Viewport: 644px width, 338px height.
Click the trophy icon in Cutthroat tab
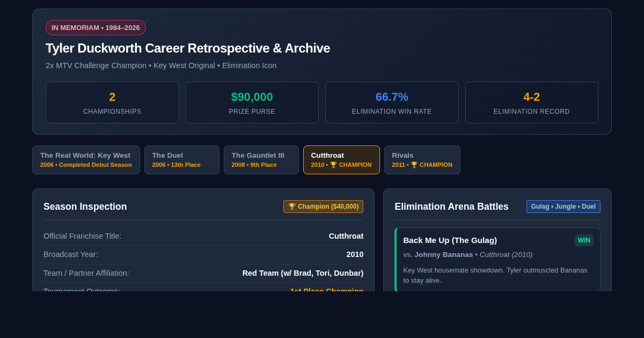tap(333, 165)
